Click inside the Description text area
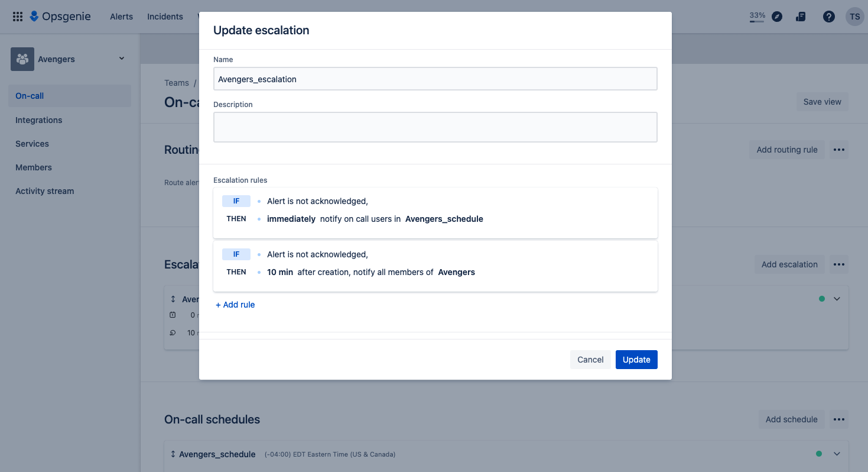The width and height of the screenshot is (868, 472). click(435, 127)
